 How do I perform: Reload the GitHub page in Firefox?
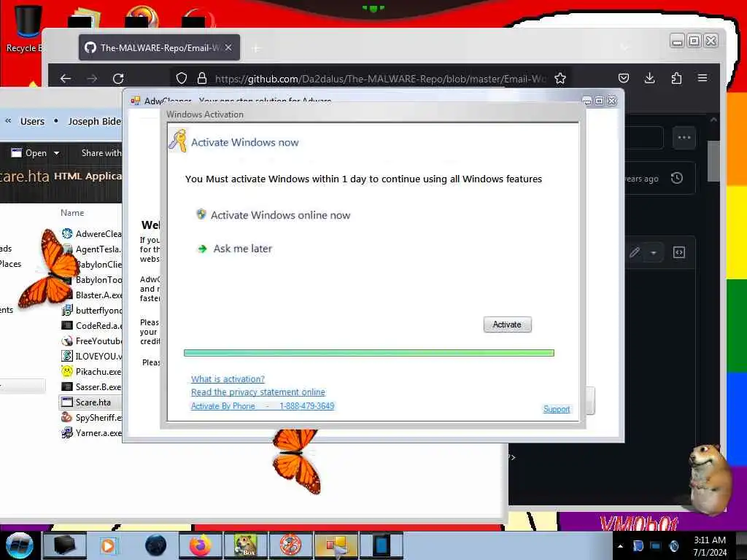coord(118,79)
